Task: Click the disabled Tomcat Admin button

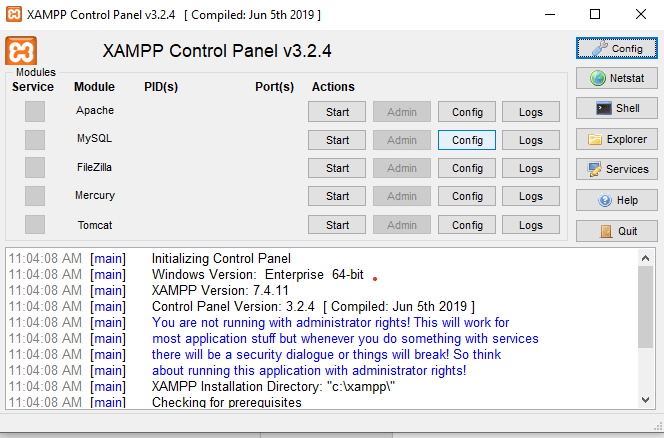Action: click(x=402, y=225)
